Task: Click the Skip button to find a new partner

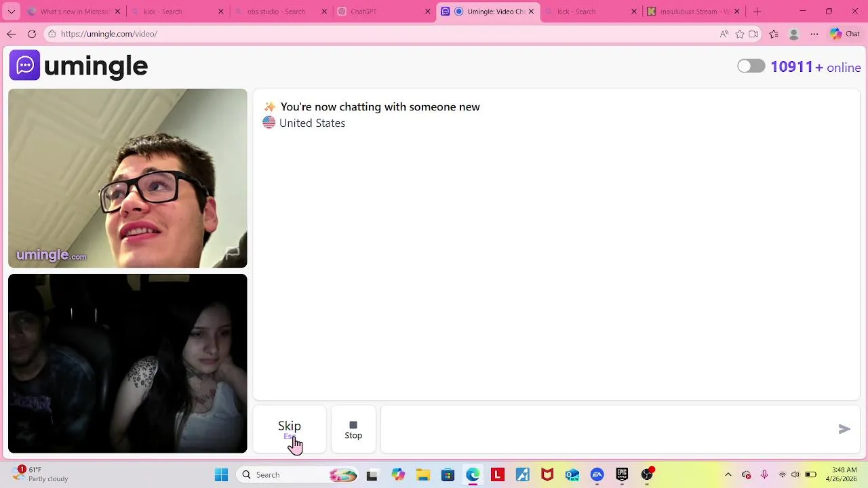Action: (x=290, y=429)
